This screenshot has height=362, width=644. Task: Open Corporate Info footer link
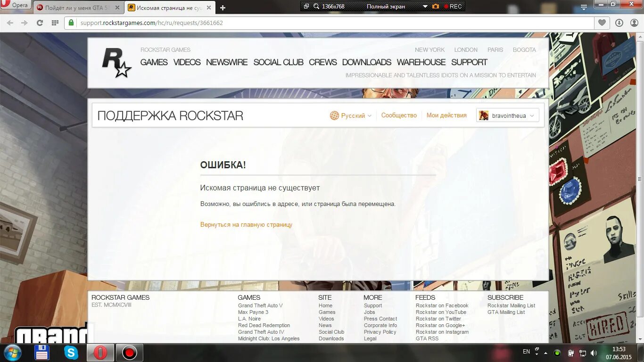coord(380,325)
